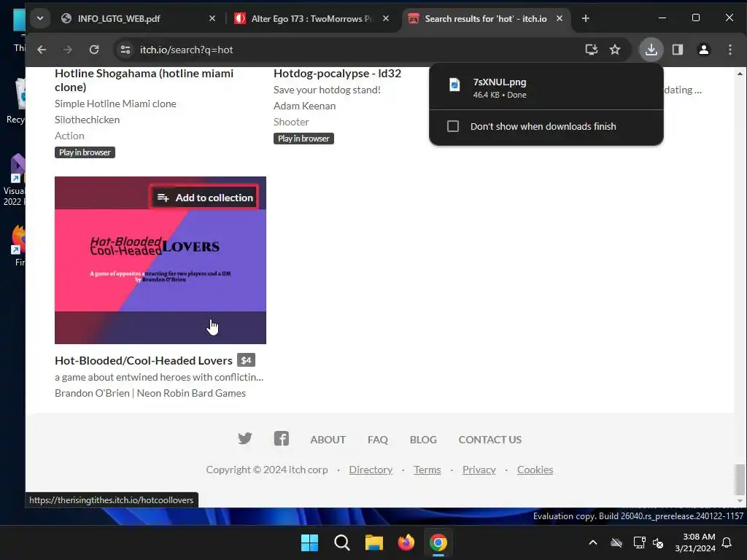Open Hotline Shogahama game title link
The image size is (747, 560).
tap(144, 80)
